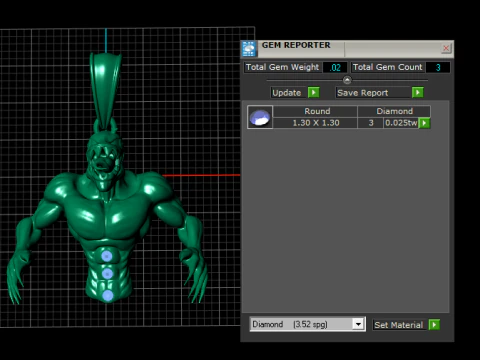Close the Gem Reporter panel
This screenshot has height=360, width=480.
tap(446, 49)
